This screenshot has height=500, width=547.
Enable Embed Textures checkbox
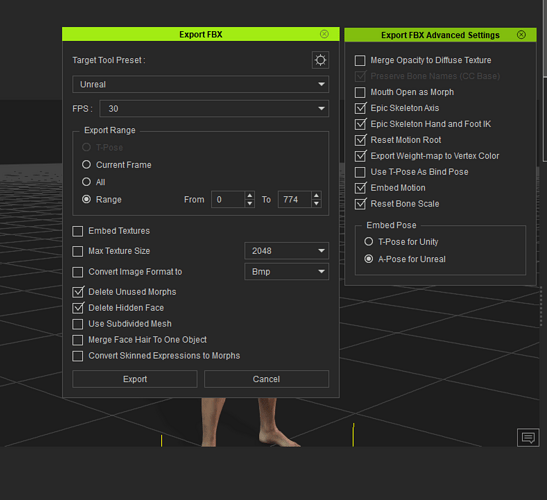point(77,231)
